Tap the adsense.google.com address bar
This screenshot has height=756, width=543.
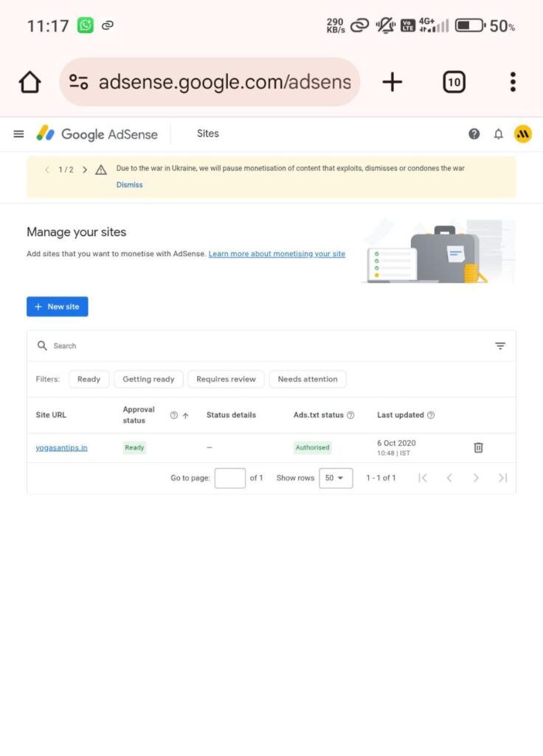[210, 82]
